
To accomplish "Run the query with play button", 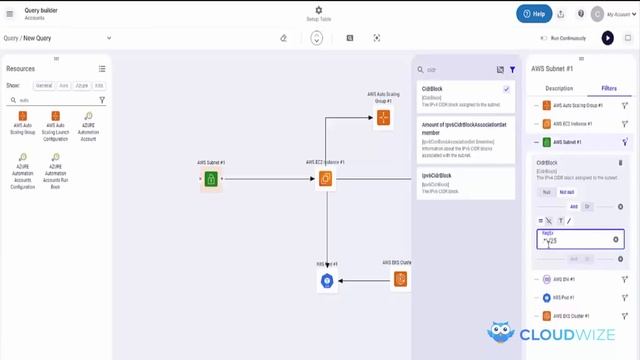I will click(607, 38).
